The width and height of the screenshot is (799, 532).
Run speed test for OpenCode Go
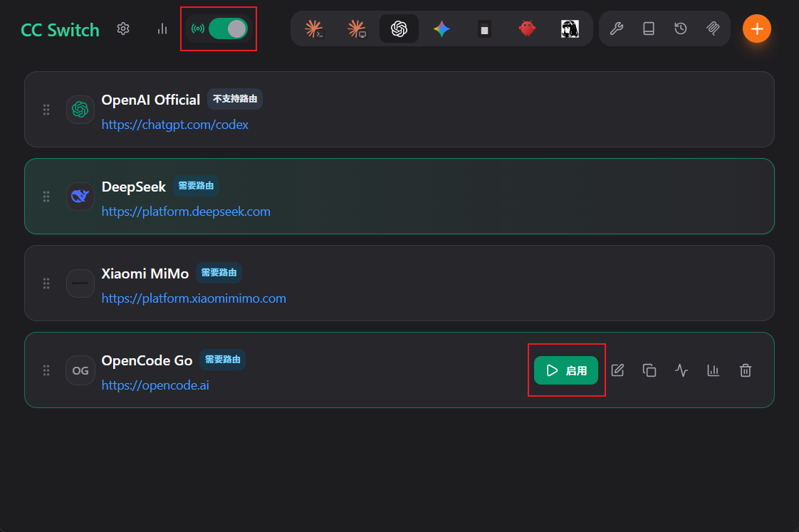click(x=681, y=370)
